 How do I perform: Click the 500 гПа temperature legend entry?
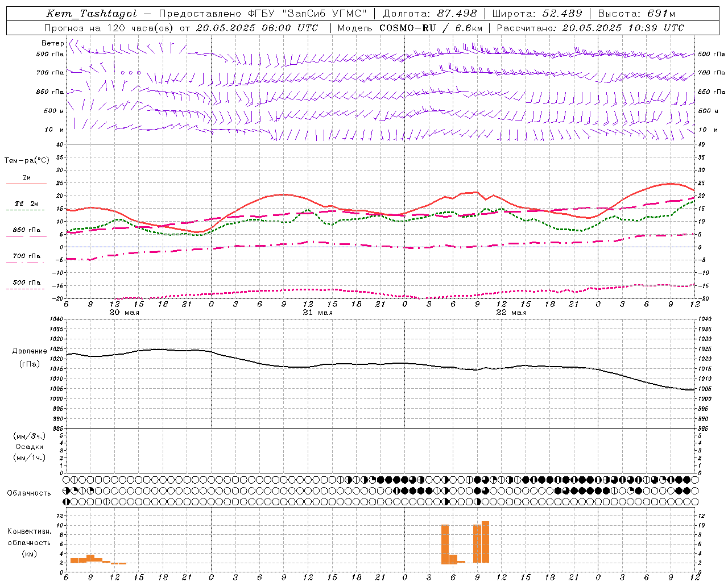tap(27, 282)
